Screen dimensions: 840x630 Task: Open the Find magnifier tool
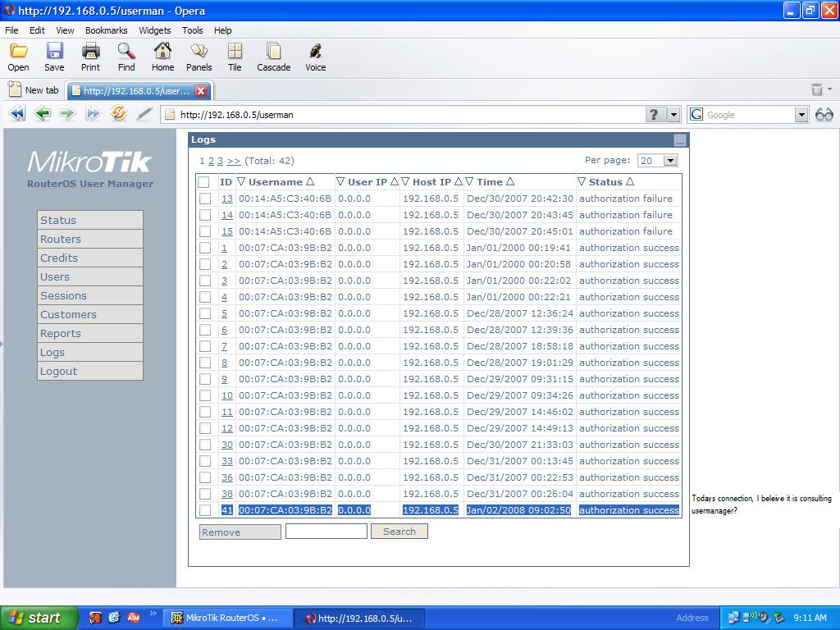(126, 52)
